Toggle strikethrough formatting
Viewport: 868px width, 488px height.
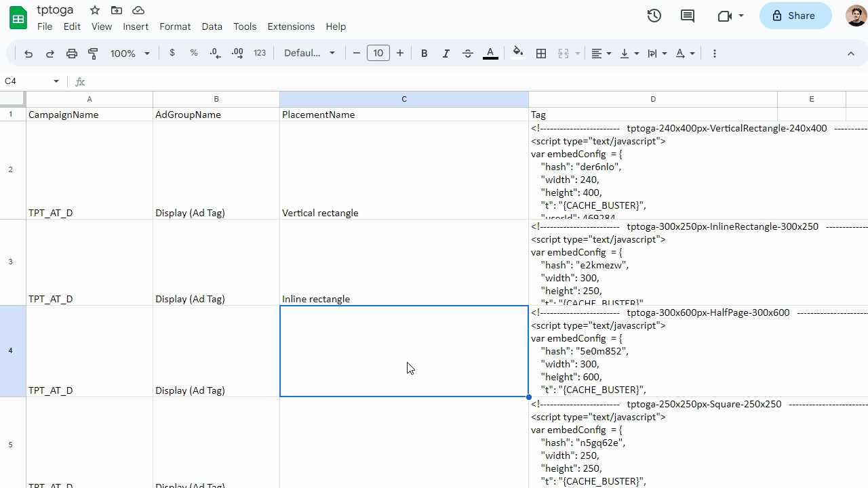pos(468,54)
